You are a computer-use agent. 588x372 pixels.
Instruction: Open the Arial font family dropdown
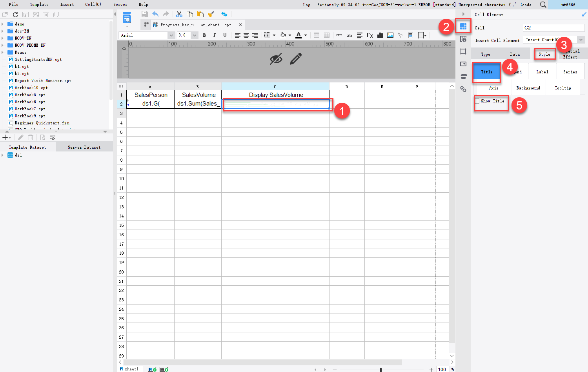coord(171,35)
